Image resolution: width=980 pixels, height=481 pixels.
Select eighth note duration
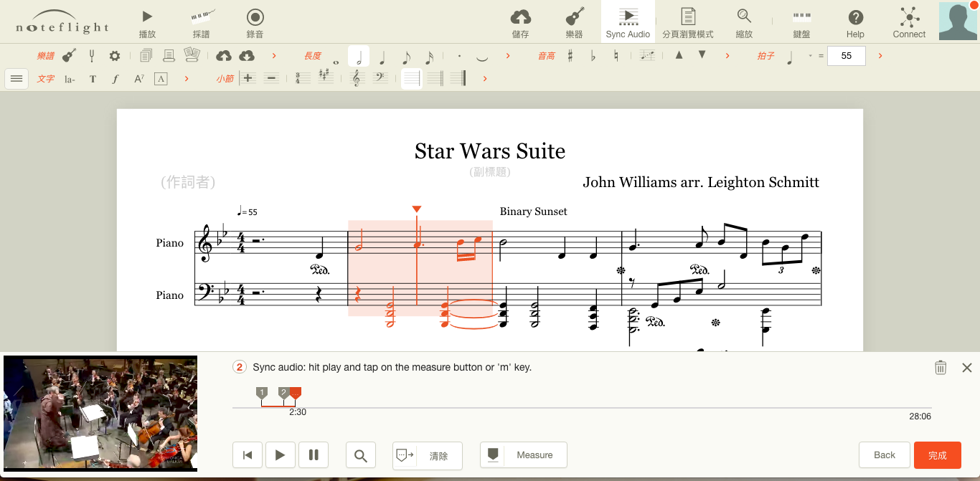[405, 56]
